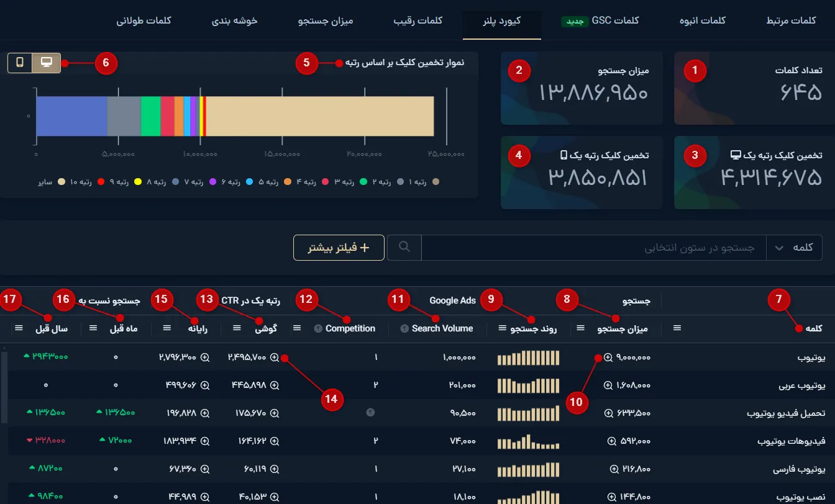The height and width of the screenshot is (504, 835).
Task: Click the رایانه column menu icon
Action: coord(167,328)
